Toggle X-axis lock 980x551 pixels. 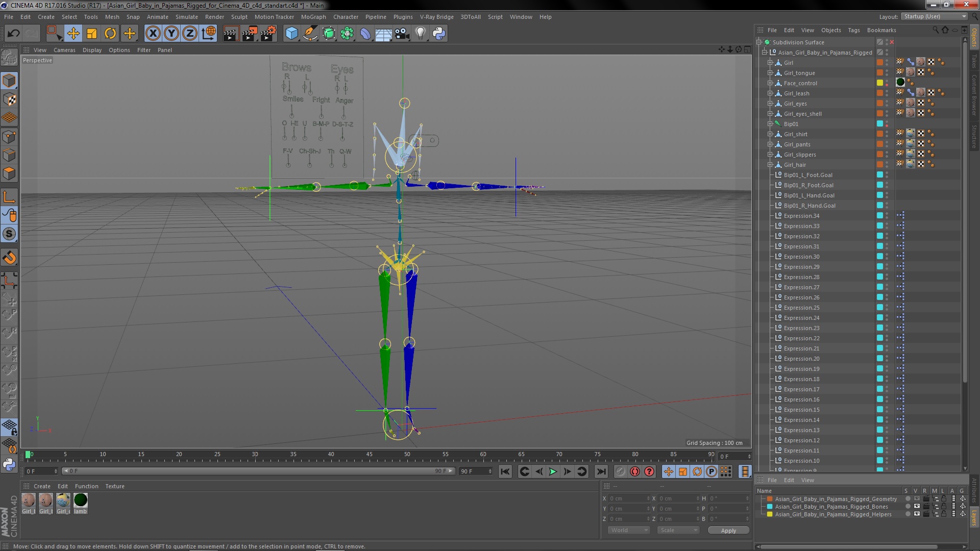pos(153,34)
